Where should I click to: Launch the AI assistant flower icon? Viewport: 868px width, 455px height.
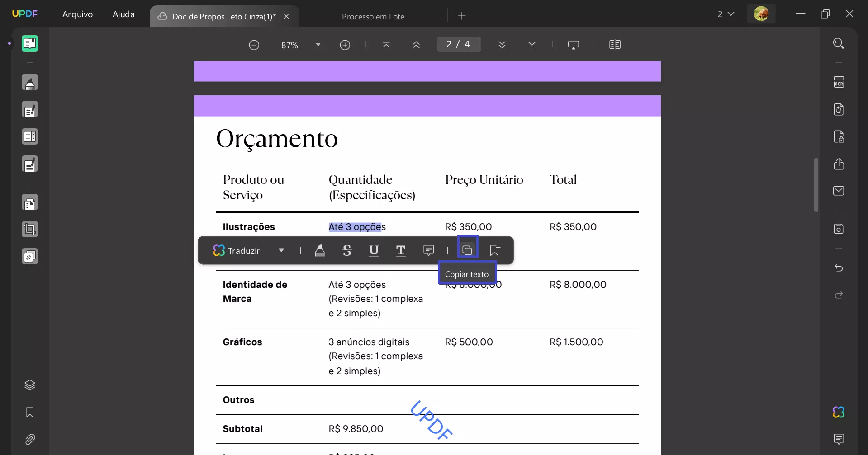click(x=839, y=412)
